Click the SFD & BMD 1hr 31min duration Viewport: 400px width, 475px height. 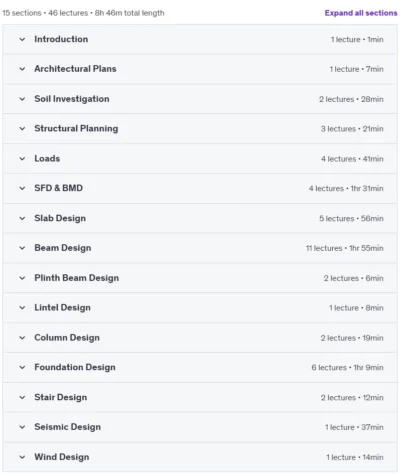coord(367,189)
